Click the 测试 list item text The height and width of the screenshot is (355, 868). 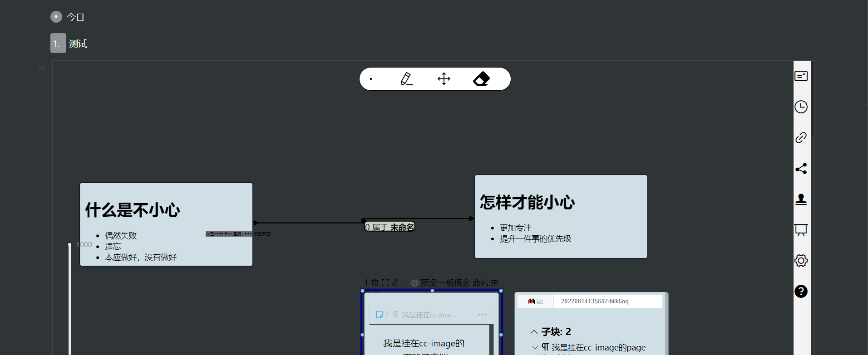pos(78,44)
